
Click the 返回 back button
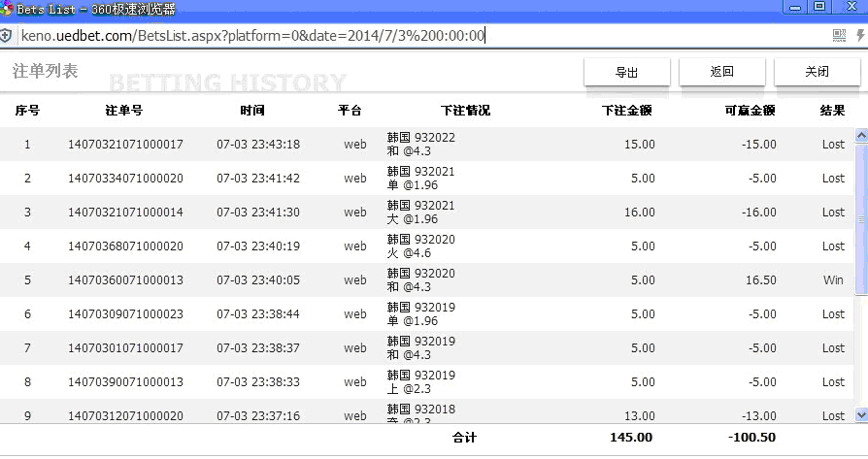[721, 72]
